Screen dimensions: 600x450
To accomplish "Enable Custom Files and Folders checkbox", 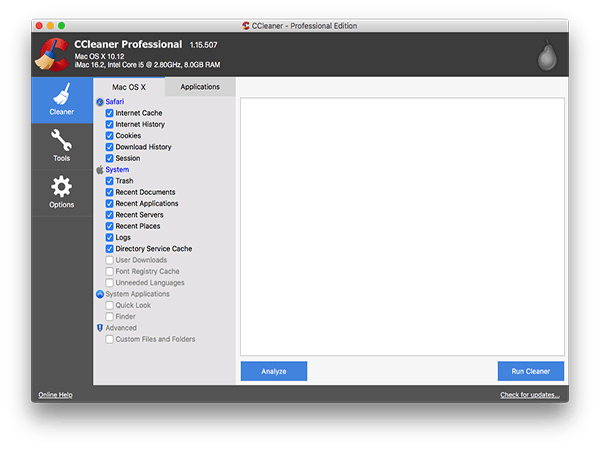I will click(x=109, y=339).
